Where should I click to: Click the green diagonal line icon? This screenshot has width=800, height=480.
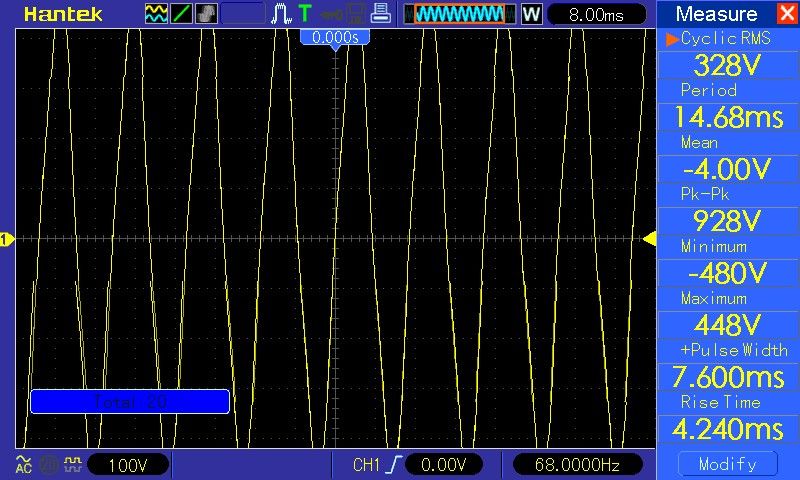point(181,14)
